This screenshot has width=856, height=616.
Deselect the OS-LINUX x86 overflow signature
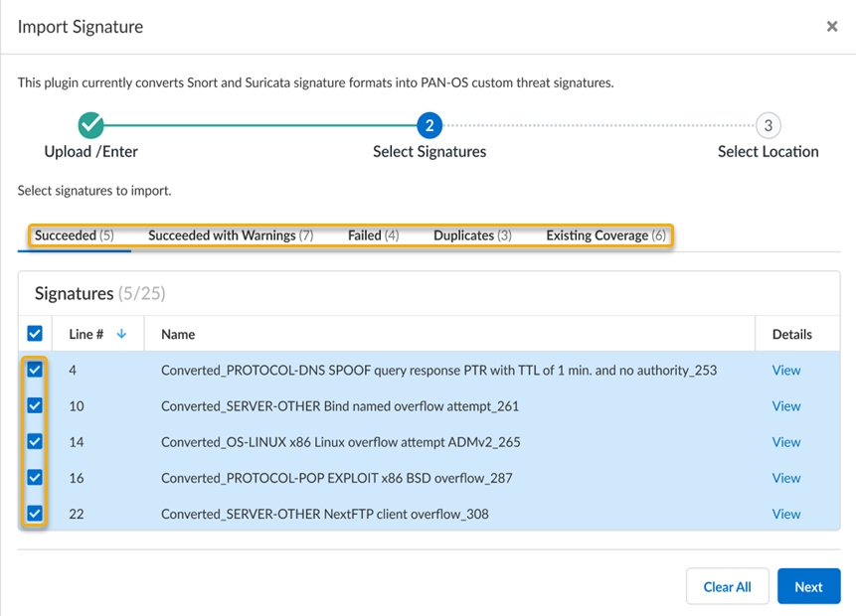point(35,441)
